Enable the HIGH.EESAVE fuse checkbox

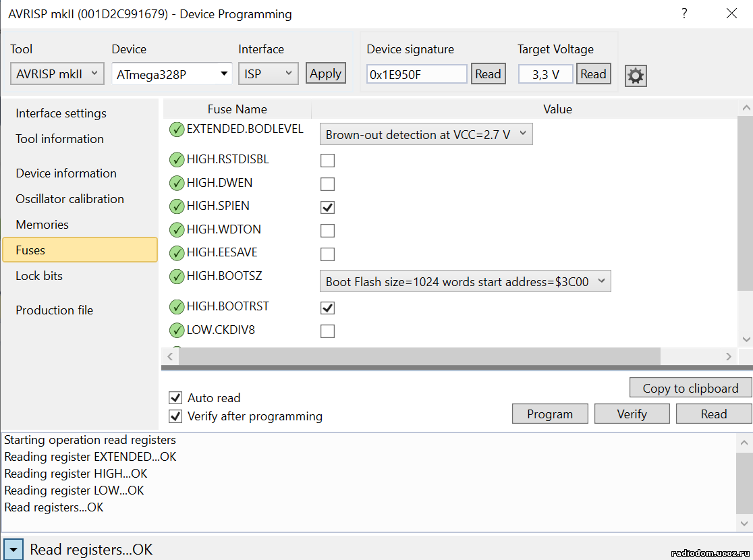(327, 254)
